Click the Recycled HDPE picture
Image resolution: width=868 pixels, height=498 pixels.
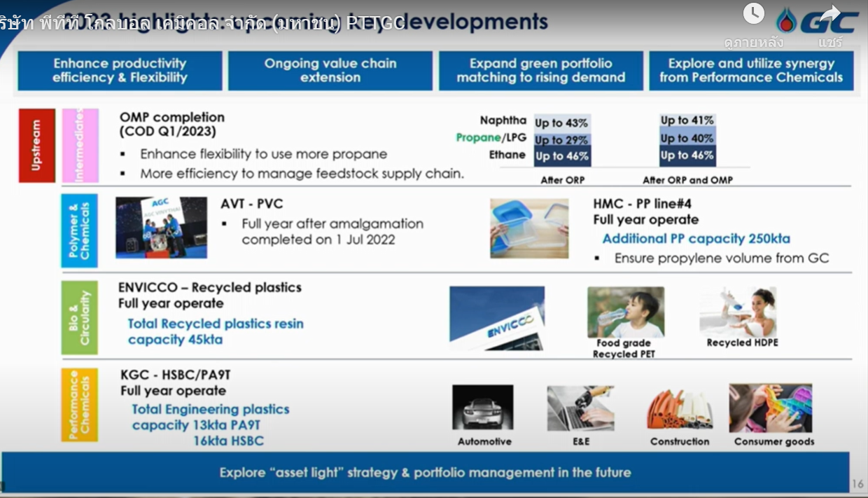738,312
